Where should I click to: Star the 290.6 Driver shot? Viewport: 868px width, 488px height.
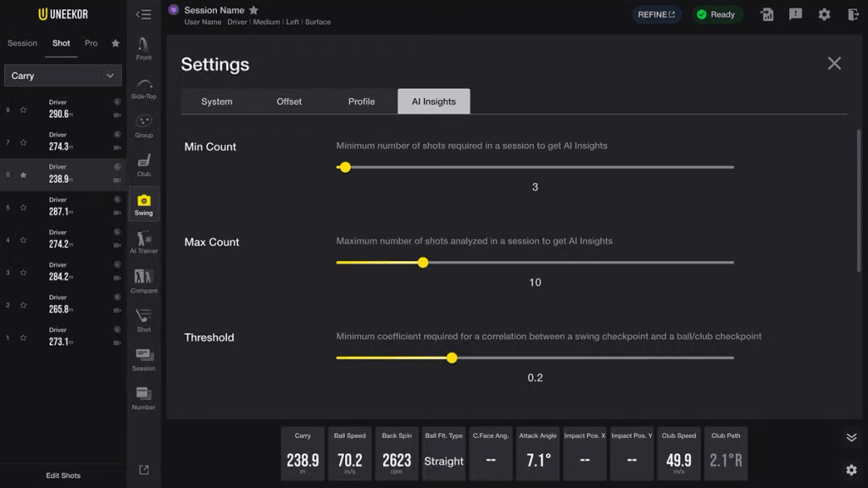[23, 109]
